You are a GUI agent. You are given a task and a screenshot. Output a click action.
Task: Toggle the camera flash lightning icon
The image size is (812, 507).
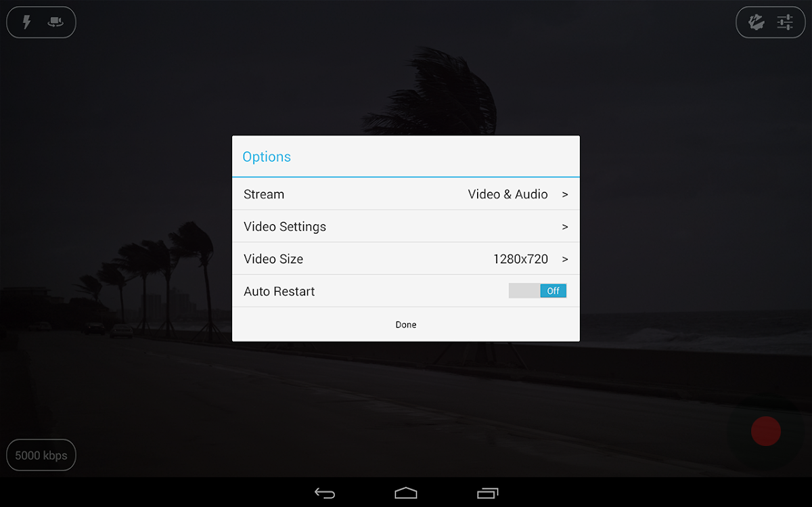point(27,22)
